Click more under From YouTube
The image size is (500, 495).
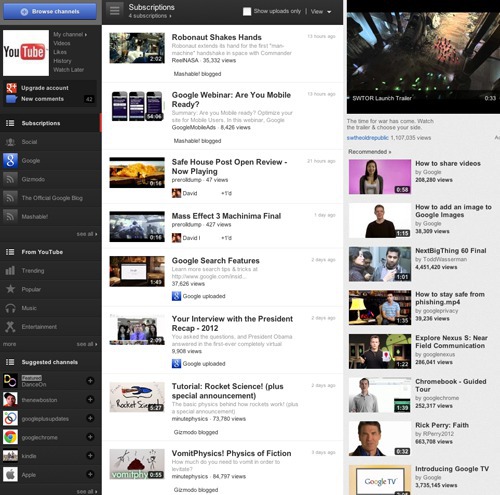pos(9,344)
